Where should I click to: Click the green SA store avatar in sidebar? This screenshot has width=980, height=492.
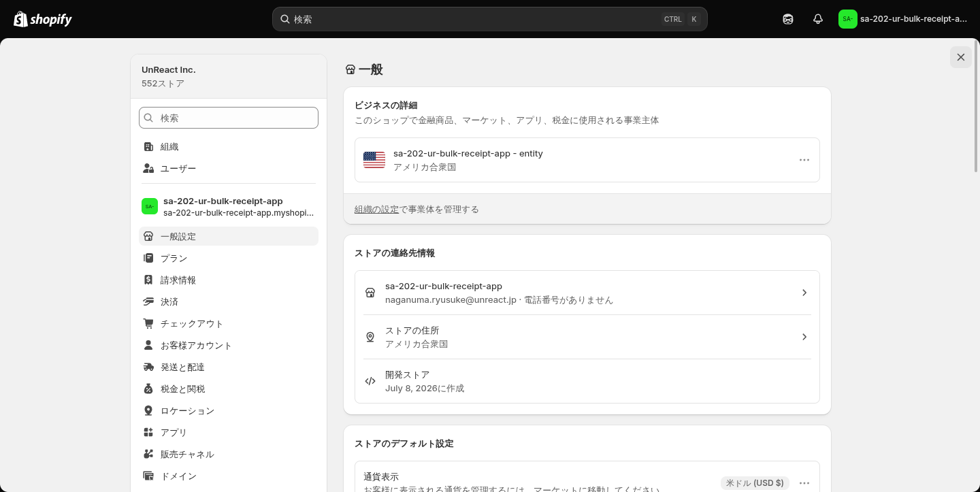click(150, 206)
